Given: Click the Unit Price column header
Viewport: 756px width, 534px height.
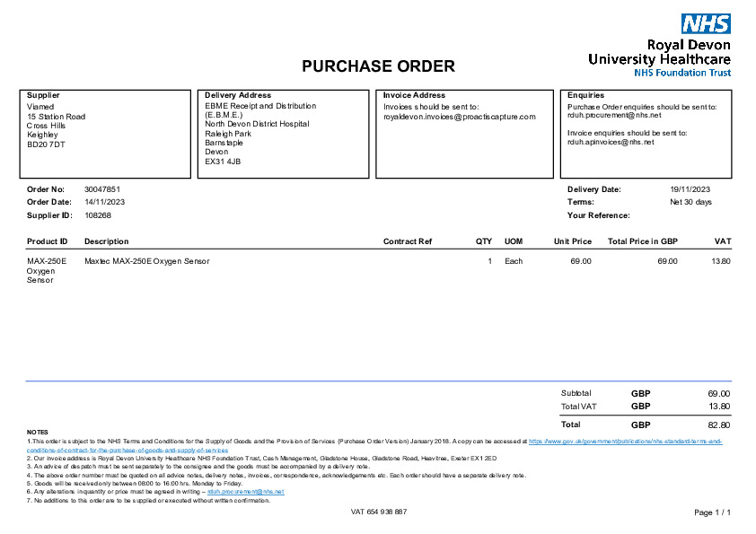Looking at the screenshot, I should [572, 241].
